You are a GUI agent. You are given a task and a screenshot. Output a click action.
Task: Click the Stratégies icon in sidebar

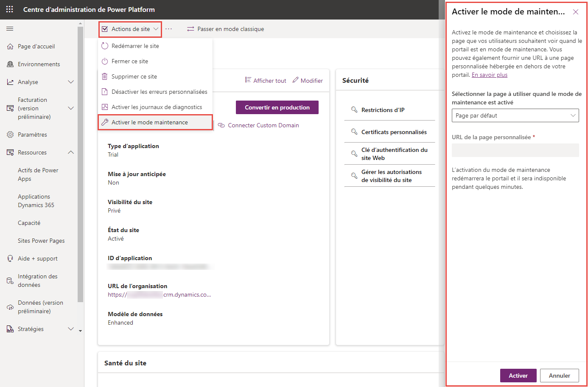tap(10, 329)
